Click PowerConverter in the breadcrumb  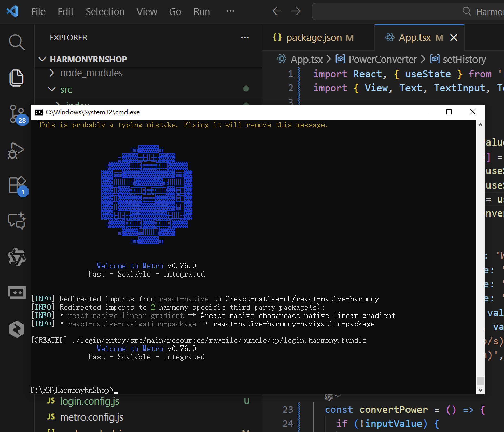(x=382, y=59)
